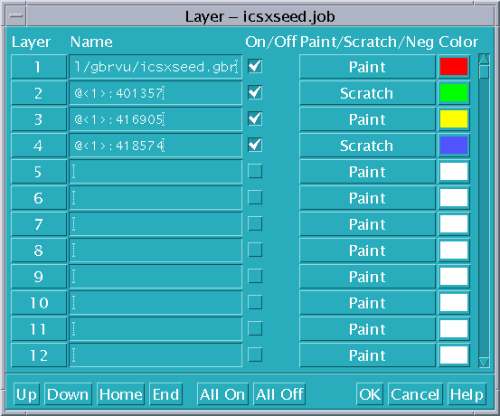Click the empty name field for layer 10

point(155,303)
